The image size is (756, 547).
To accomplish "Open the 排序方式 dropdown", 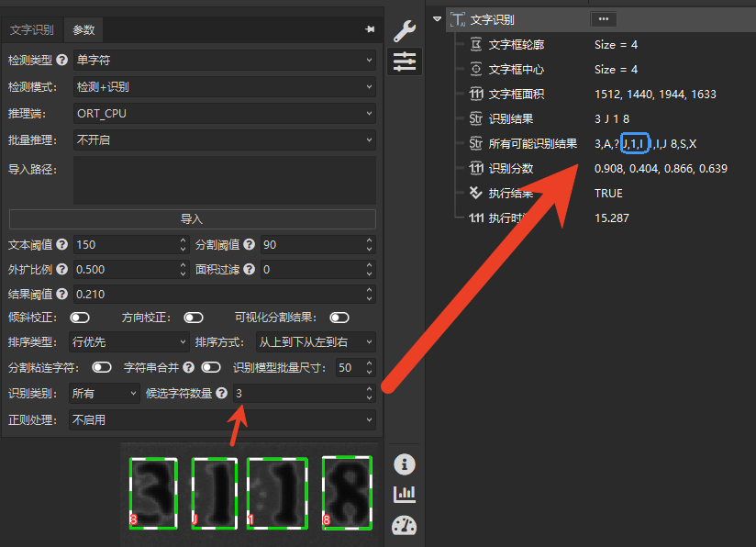I will [316, 342].
